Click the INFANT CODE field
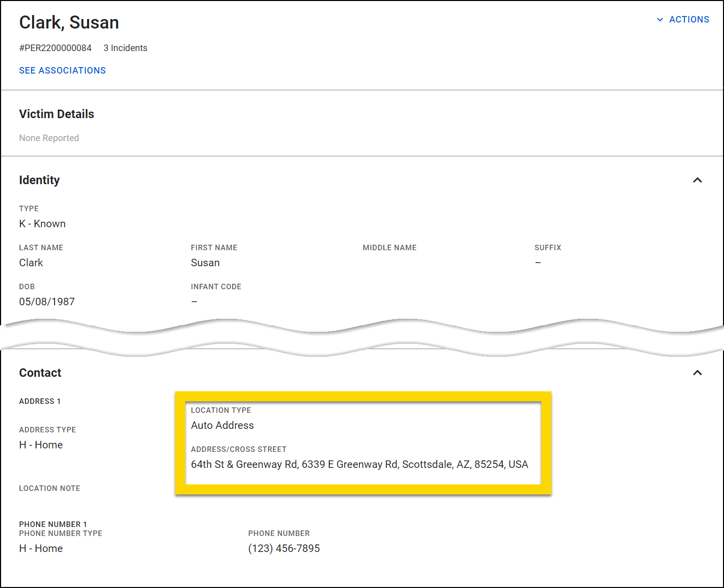This screenshot has height=588, width=724. pos(195,301)
